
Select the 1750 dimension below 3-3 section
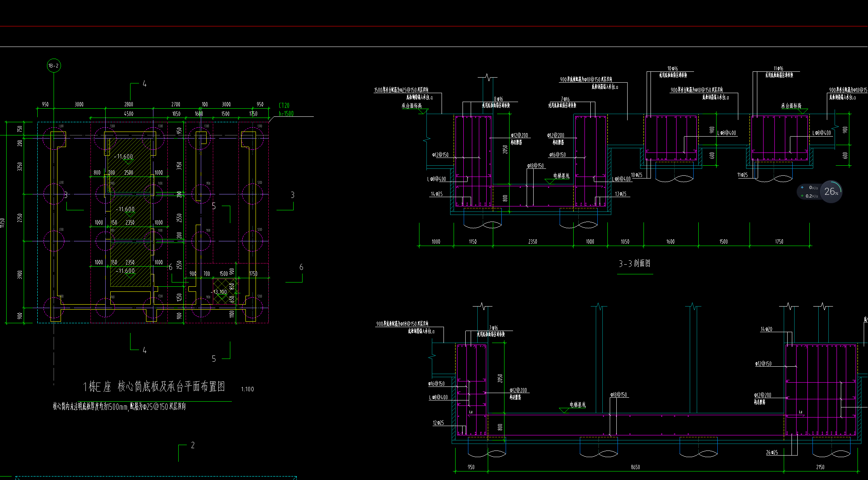[x=779, y=242]
